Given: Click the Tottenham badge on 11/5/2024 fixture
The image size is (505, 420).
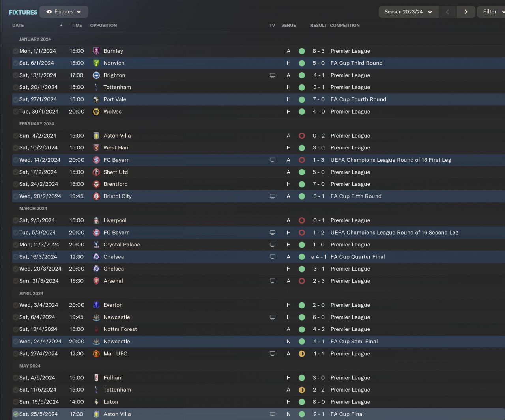Looking at the screenshot, I should (96, 390).
